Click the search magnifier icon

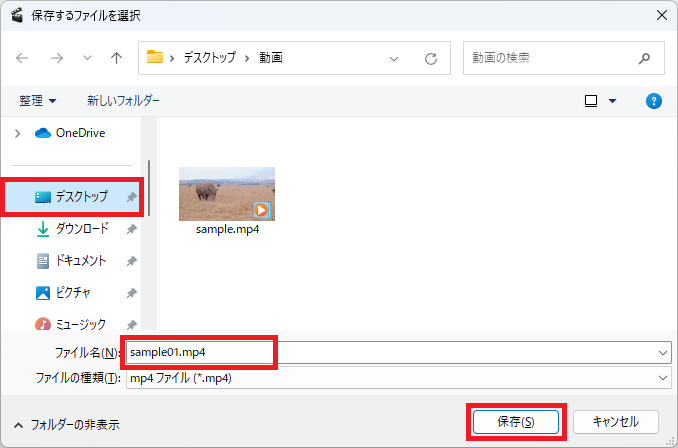(644, 58)
